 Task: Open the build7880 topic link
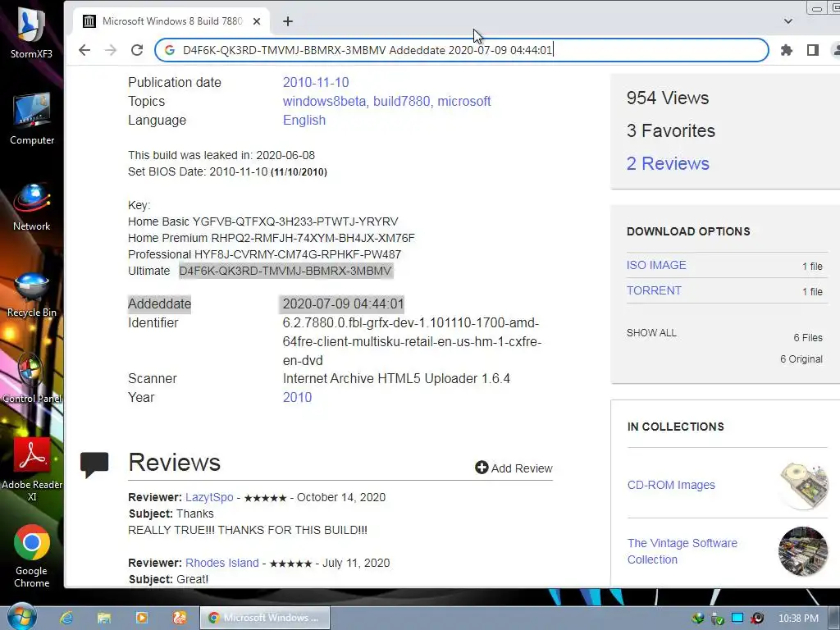click(x=402, y=101)
